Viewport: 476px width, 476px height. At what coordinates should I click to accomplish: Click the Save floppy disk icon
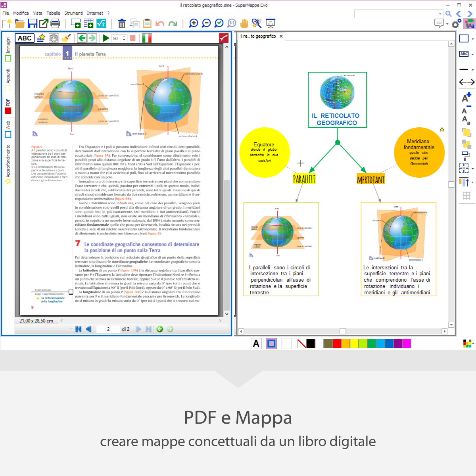(33, 23)
